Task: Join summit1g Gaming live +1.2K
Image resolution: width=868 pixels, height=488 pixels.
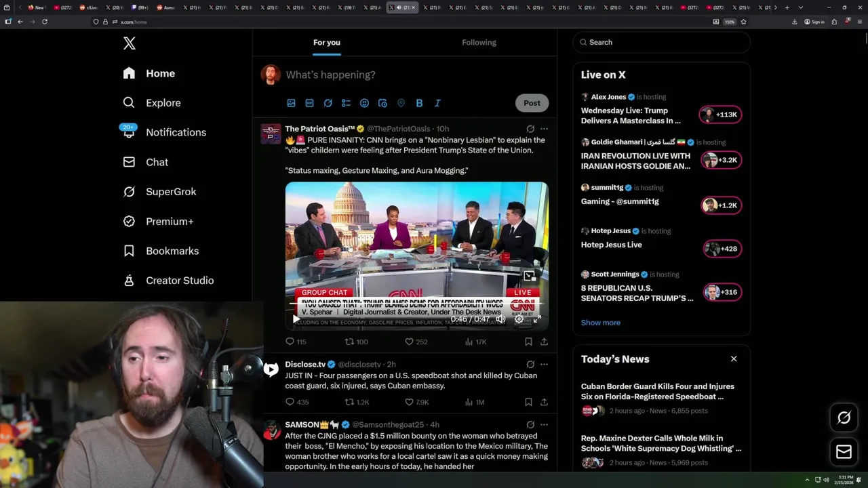Action: (721, 205)
